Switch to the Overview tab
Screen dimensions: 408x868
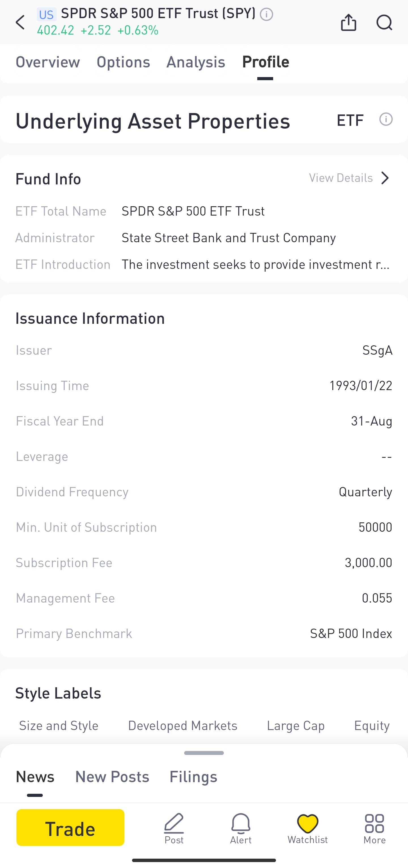click(x=48, y=62)
